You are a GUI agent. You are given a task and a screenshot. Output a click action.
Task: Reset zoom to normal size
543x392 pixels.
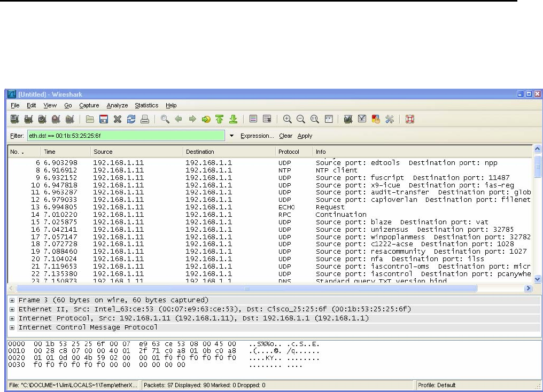pos(314,120)
